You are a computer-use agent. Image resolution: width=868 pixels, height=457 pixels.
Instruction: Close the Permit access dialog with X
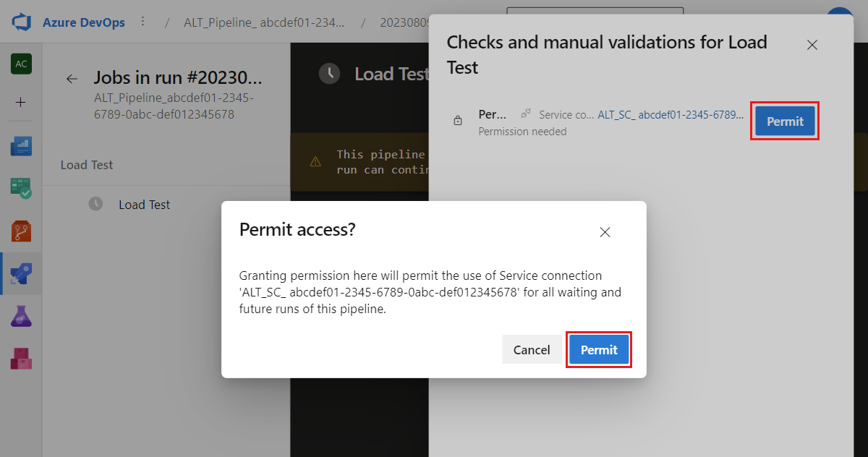[605, 232]
